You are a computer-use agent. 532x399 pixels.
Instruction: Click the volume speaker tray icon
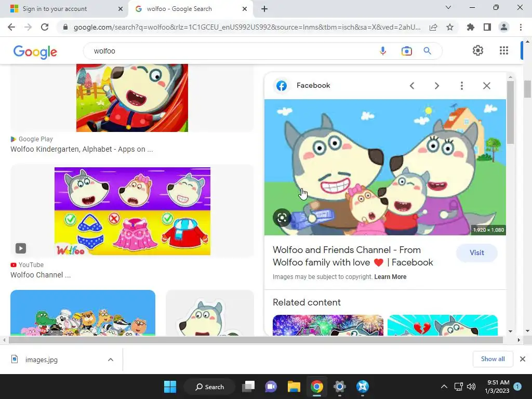[x=471, y=387]
